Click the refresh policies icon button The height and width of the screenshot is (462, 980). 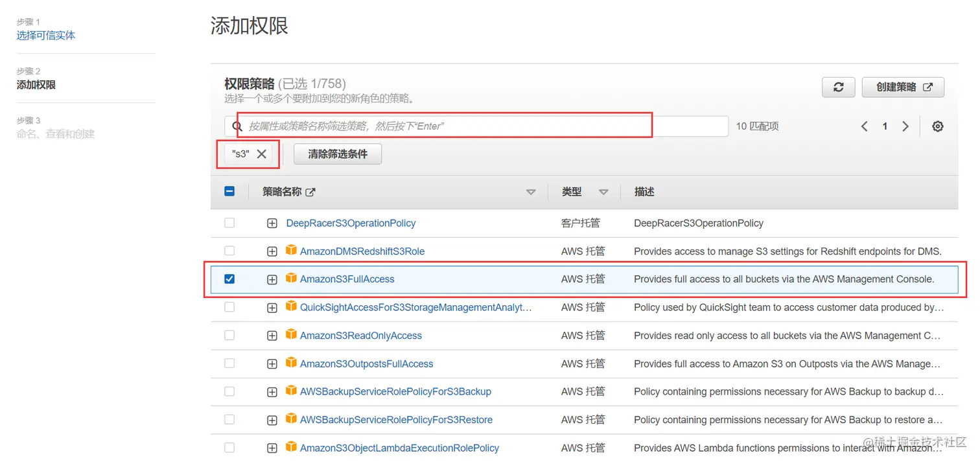[x=838, y=87]
